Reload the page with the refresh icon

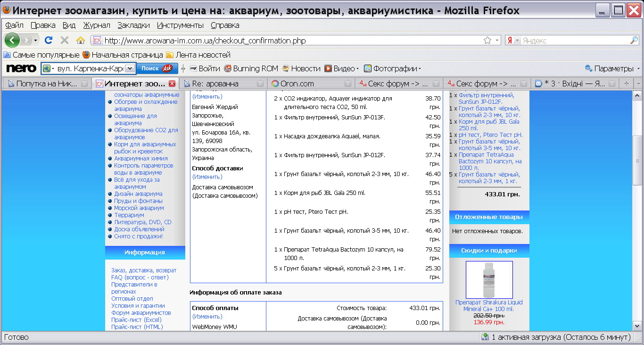click(48, 41)
